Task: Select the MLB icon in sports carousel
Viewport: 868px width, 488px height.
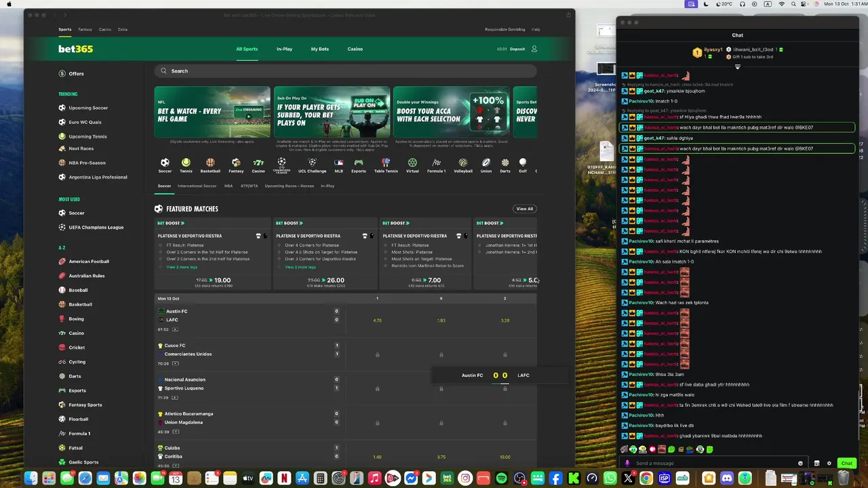Action: 338,163
